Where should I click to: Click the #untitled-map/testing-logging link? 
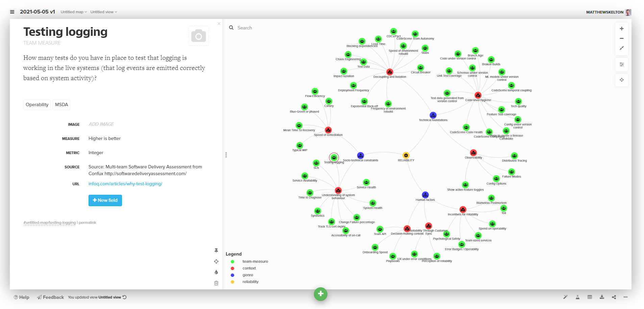[x=49, y=222]
